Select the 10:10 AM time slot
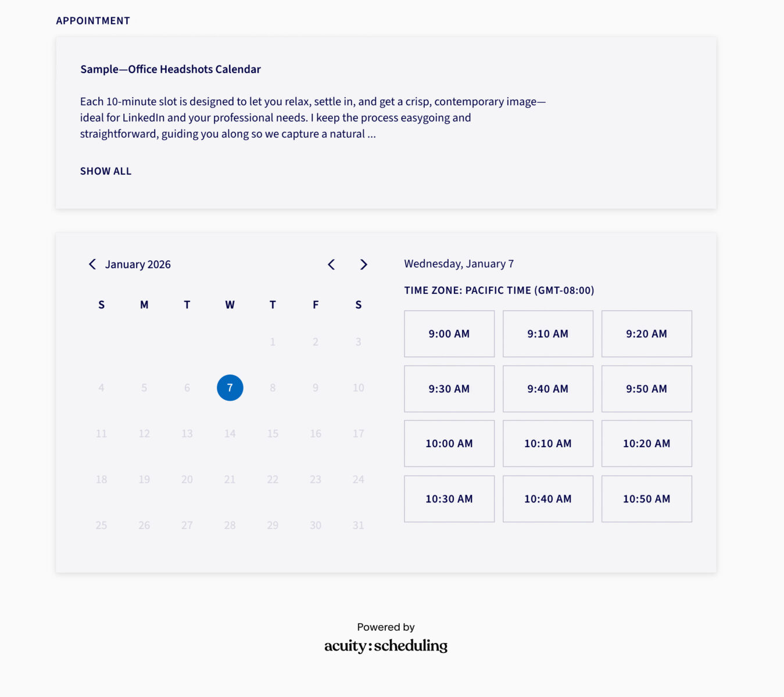The height and width of the screenshot is (697, 784). (x=547, y=443)
